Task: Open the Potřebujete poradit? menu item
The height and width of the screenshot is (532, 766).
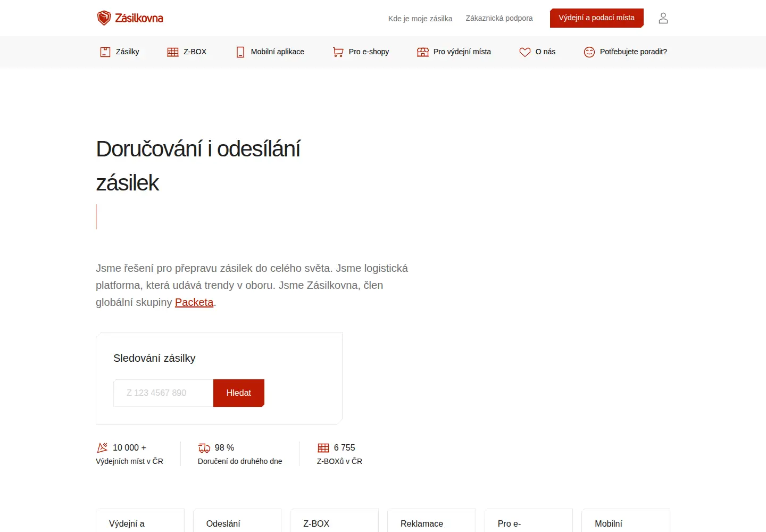Action: point(626,52)
